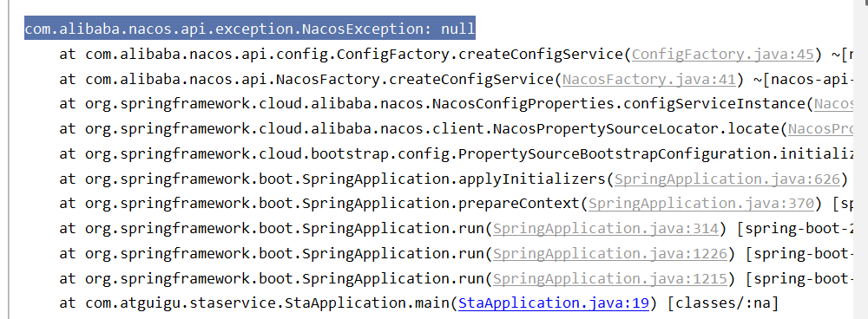868x319 pixels.
Task: Open the SpringApplication.java:370 link
Action: 701,204
